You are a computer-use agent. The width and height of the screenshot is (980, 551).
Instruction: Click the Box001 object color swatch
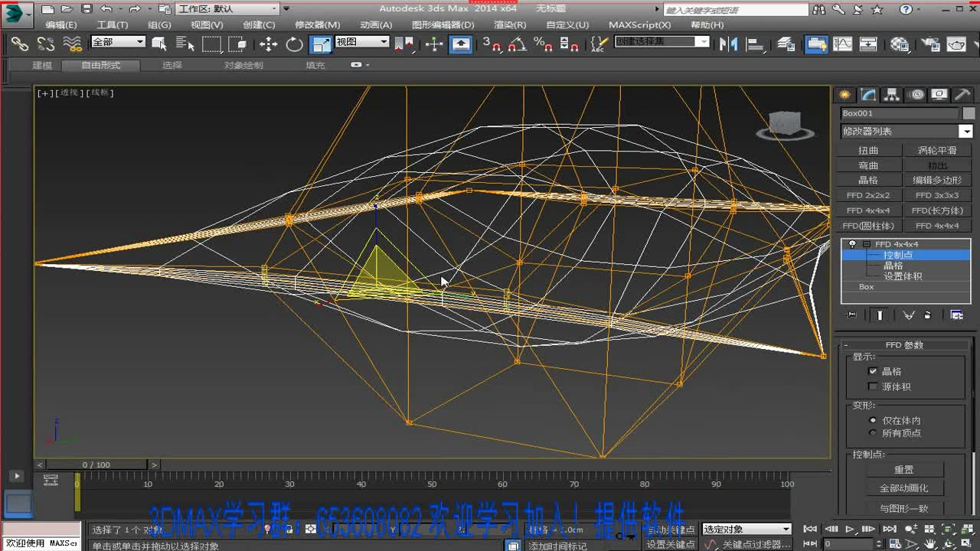(x=969, y=113)
